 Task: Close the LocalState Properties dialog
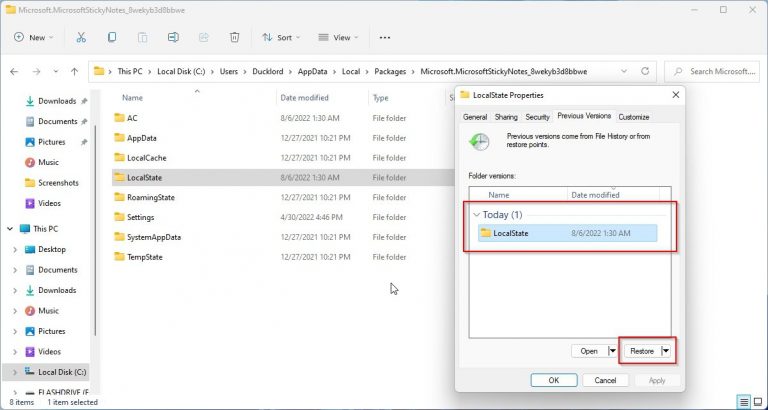coord(675,95)
